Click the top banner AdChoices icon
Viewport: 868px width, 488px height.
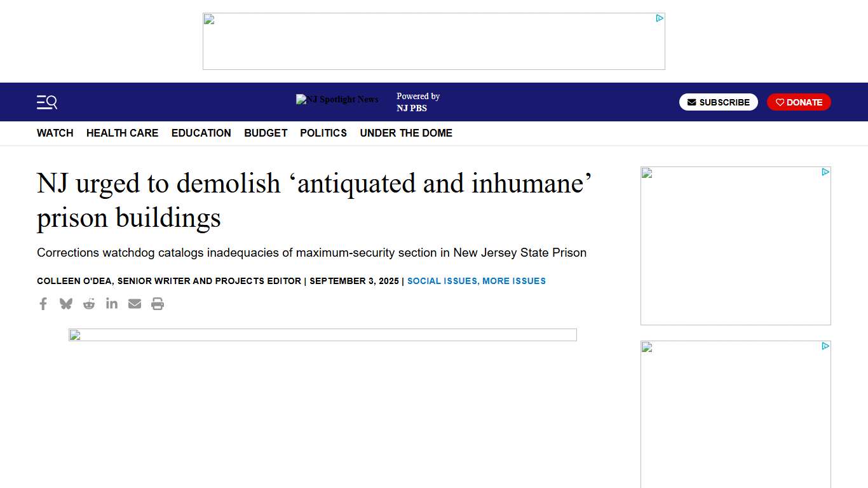tap(660, 18)
